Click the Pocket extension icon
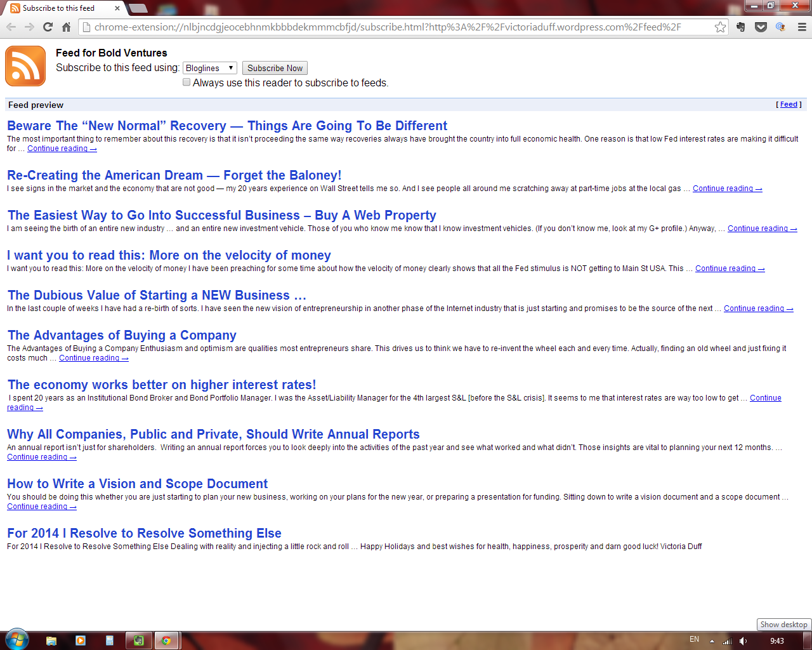Viewport: 812px width, 650px height. [x=761, y=27]
